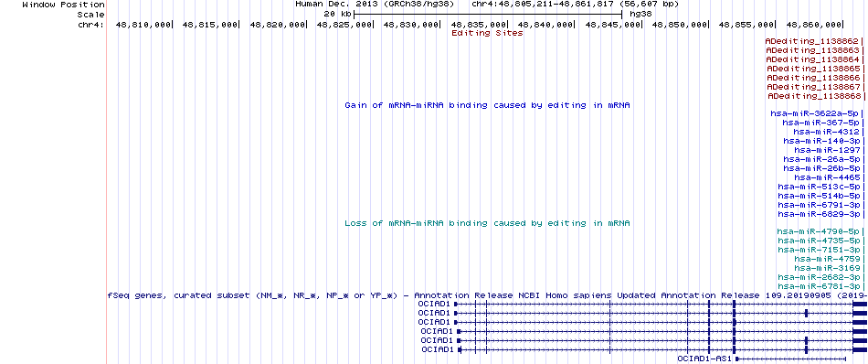
Task: Click the RefSeq genes curated subset track title
Action: pyautogui.click(x=487, y=295)
